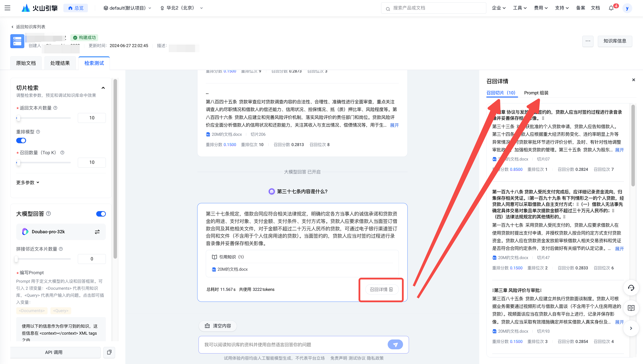Click the 清空内容 button
643x364 pixels.
[218, 326]
